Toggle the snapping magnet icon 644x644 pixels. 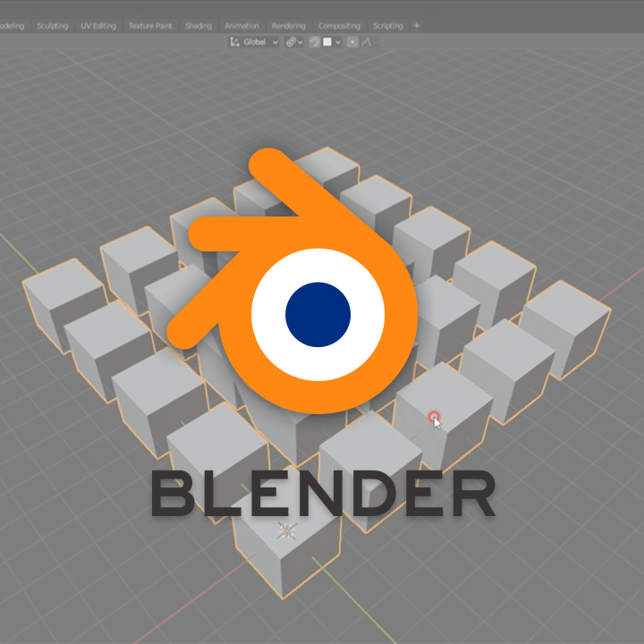pos(315,42)
